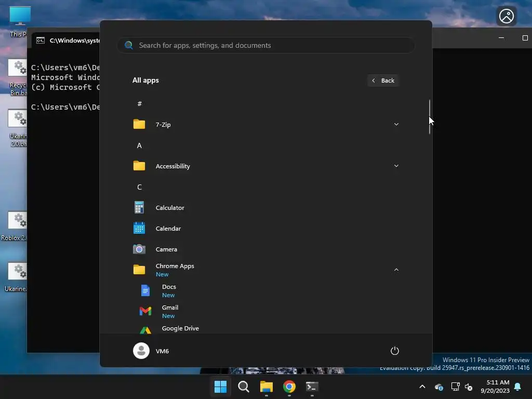Open the 7-Zip folder icon

coord(139,124)
